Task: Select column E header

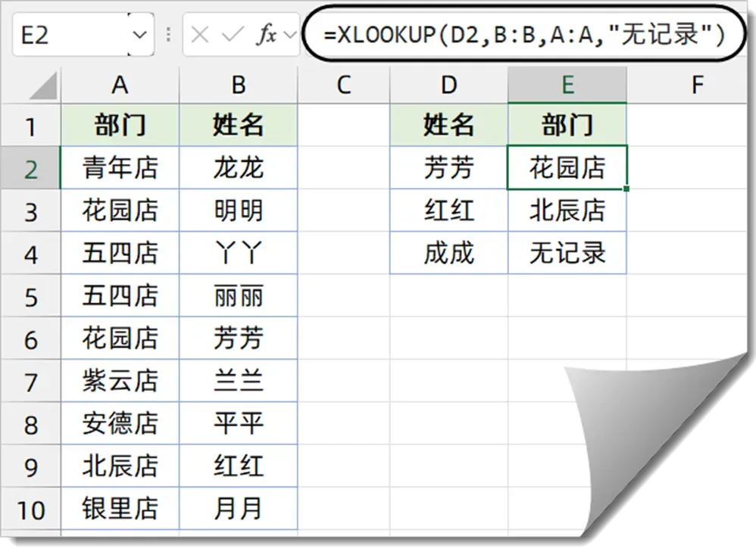Action: (567, 86)
